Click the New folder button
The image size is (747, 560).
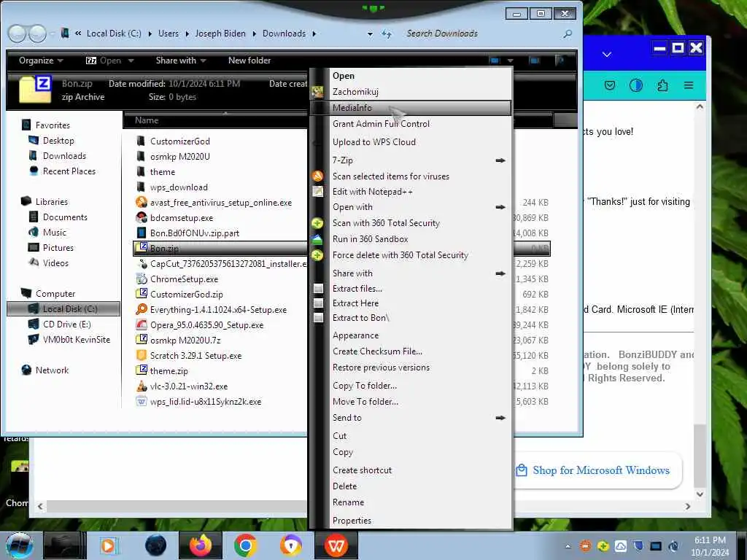[x=249, y=61]
